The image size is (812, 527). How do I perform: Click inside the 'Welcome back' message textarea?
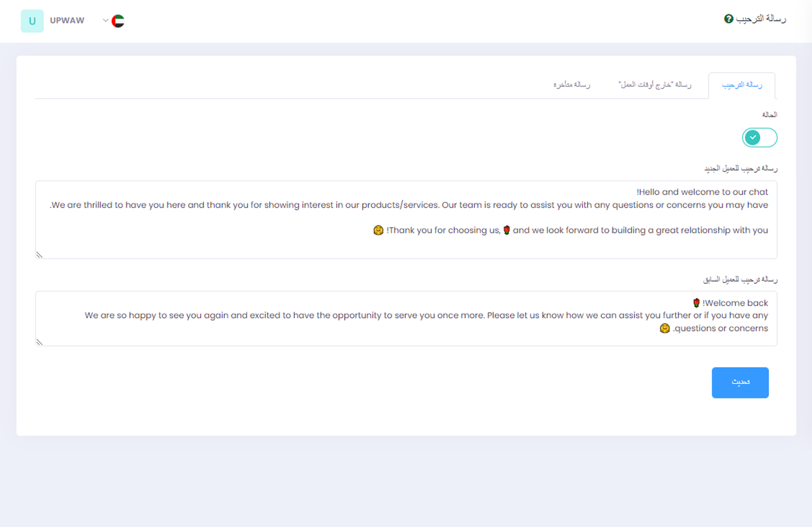[406, 318]
